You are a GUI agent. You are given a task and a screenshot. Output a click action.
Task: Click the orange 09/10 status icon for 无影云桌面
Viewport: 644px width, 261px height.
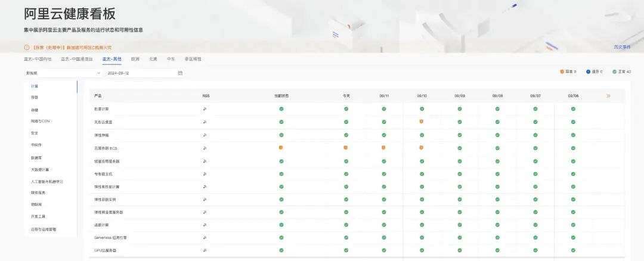[422, 121]
